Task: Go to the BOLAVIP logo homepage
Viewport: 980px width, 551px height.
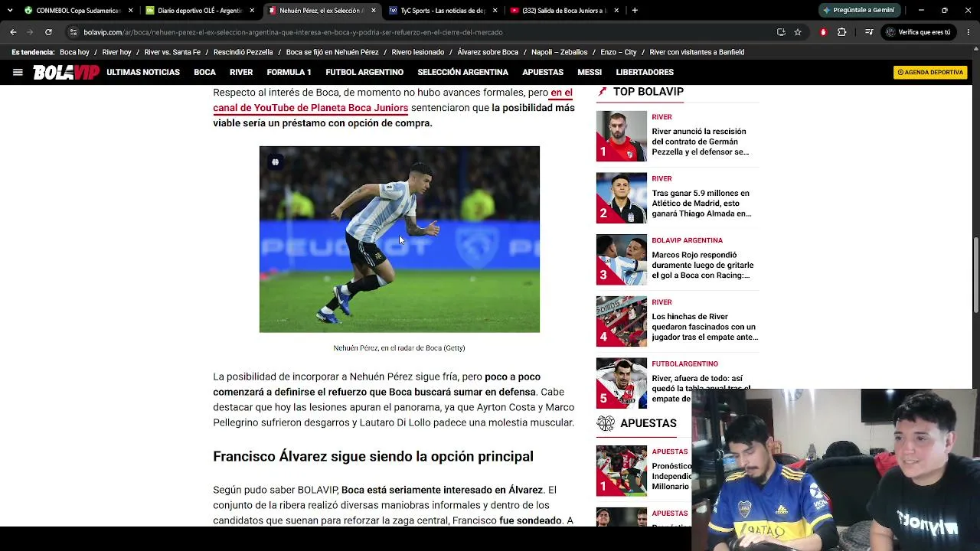Action: click(66, 72)
